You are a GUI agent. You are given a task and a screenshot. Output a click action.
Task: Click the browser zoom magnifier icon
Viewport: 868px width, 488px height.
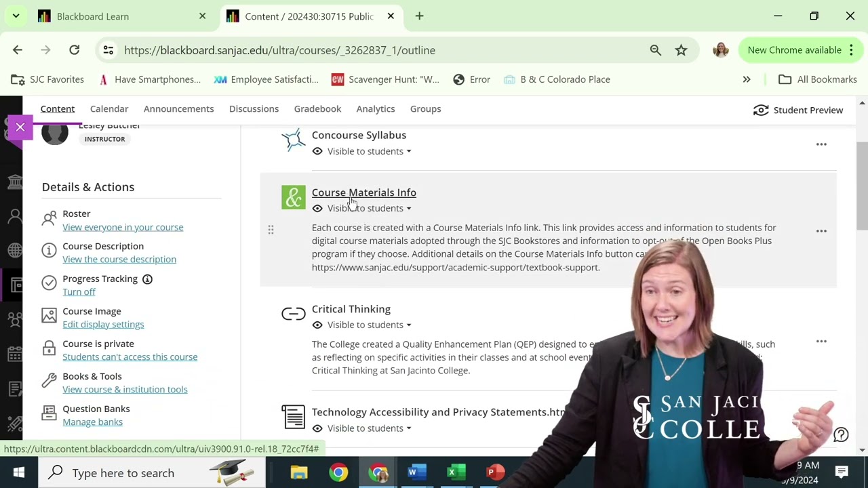coord(656,50)
